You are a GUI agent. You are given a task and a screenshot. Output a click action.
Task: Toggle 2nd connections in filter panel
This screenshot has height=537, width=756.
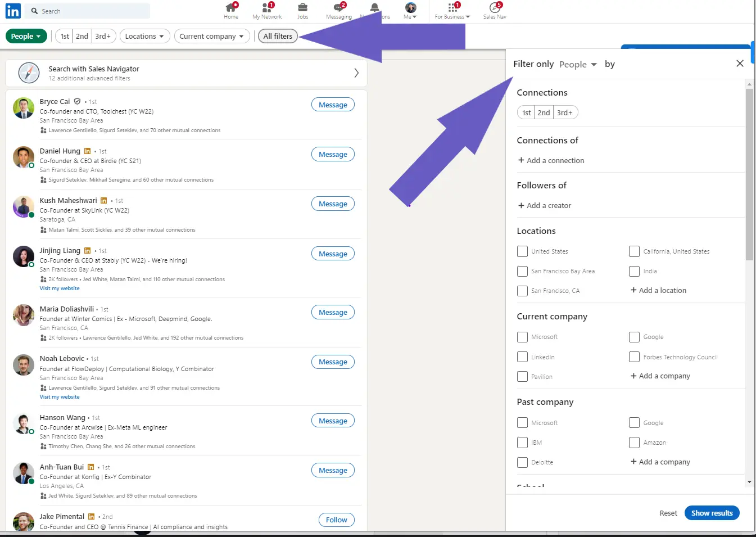544,112
